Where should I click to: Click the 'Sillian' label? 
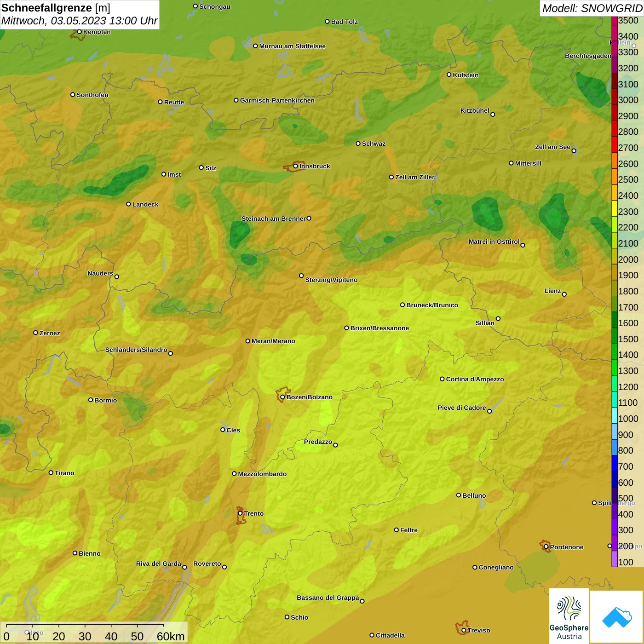[485, 323]
